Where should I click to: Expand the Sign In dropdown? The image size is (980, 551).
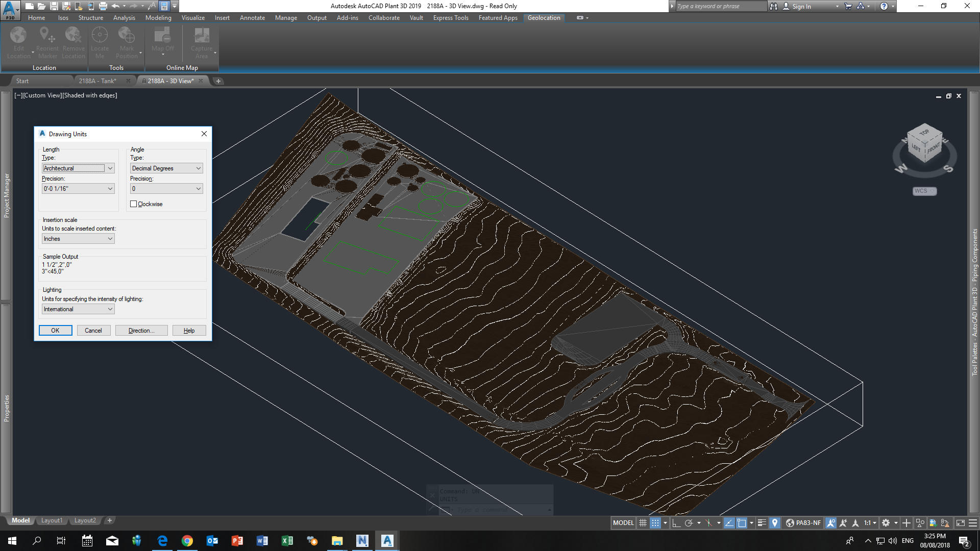coord(838,6)
